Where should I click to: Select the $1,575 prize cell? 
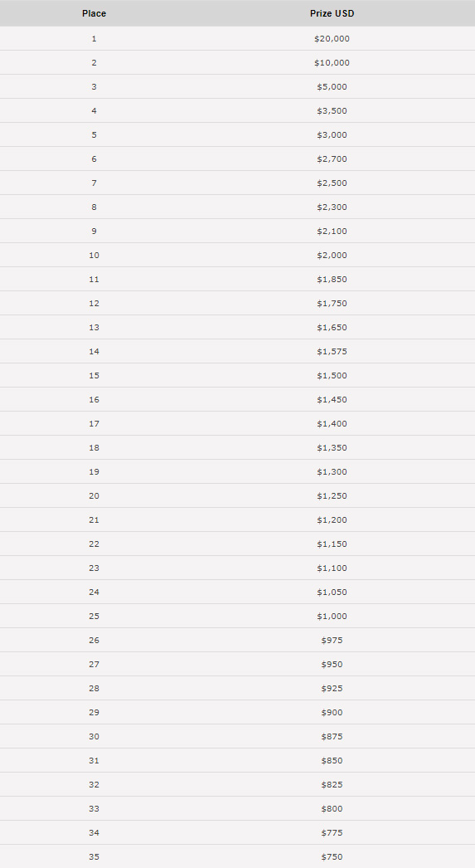[x=332, y=352]
